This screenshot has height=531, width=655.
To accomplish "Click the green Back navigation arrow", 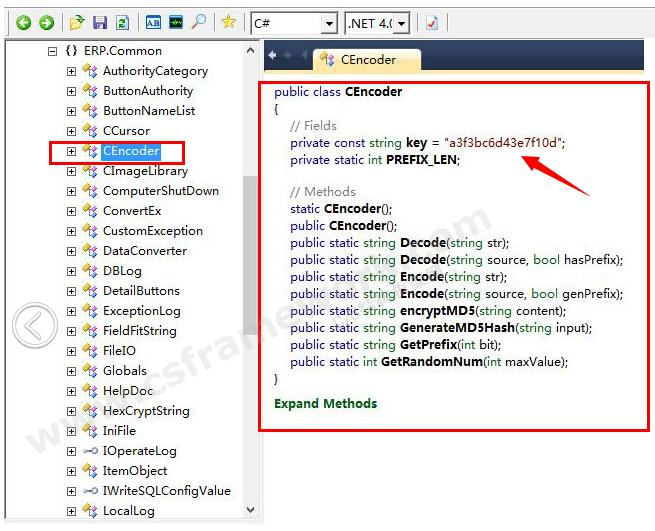I will point(23,22).
